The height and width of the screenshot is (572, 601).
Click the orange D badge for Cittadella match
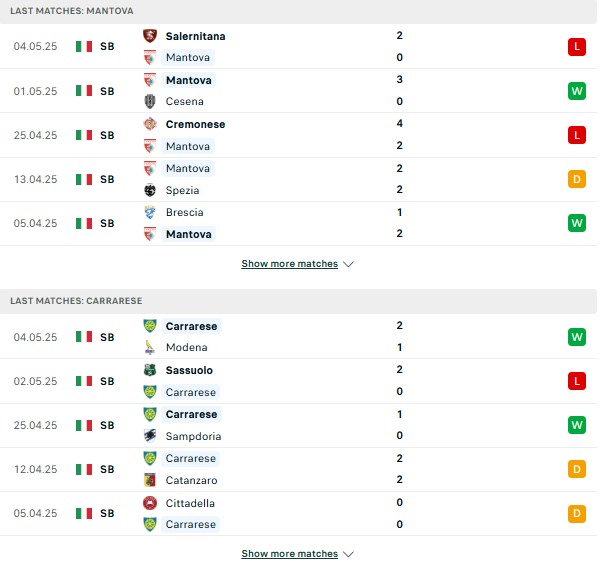[576, 513]
